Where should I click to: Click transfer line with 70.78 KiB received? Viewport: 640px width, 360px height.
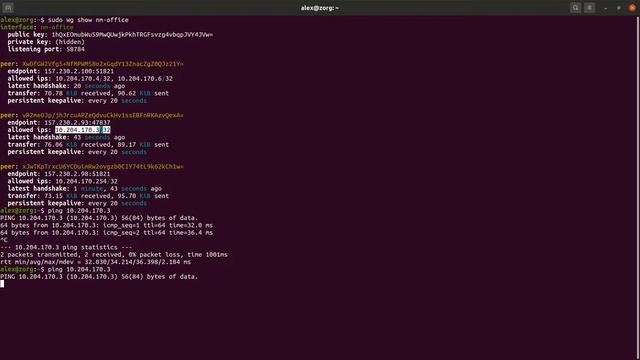[x=88, y=93]
